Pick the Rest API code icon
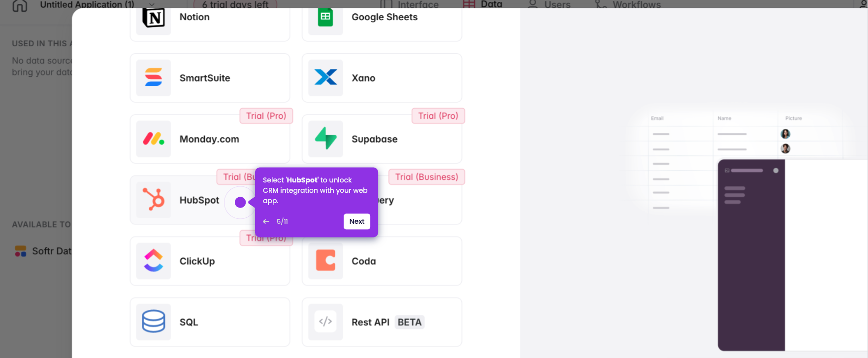Screen dimensions: 868x358 325,322
